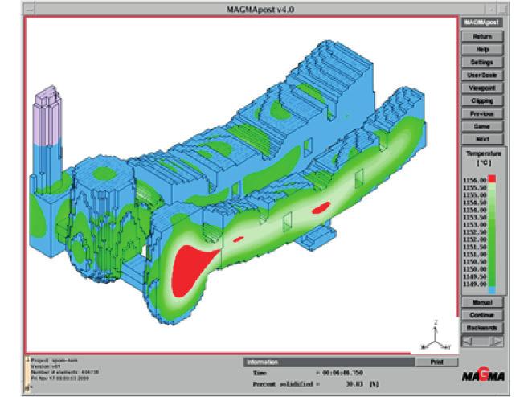Go to the Next result
The width and height of the screenshot is (532, 397).
[x=482, y=139]
